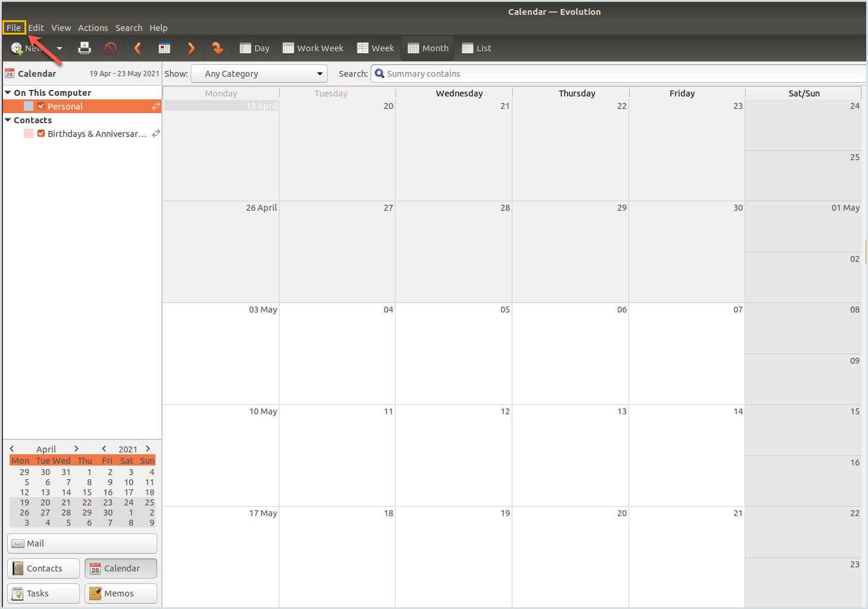Click the print icon in toolbar
This screenshot has width=868, height=609.
85,48
